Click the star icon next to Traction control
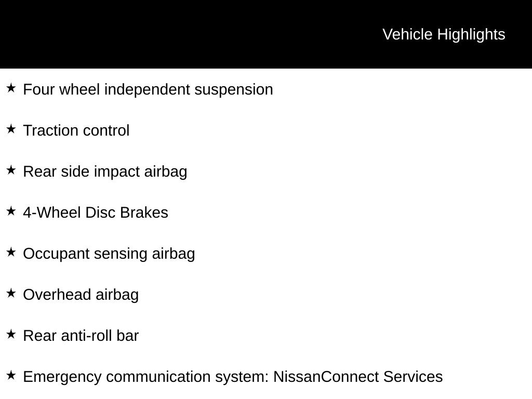The height and width of the screenshot is (399, 532). click(11, 129)
